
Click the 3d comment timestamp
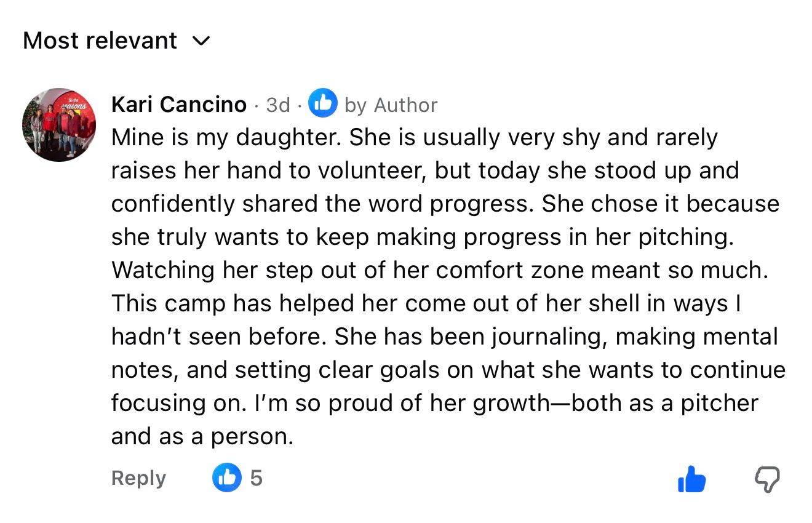coord(277,105)
